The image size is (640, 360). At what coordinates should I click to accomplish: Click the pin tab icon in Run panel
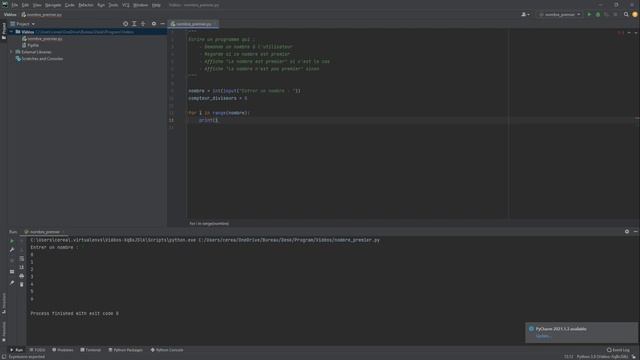pos(12,282)
